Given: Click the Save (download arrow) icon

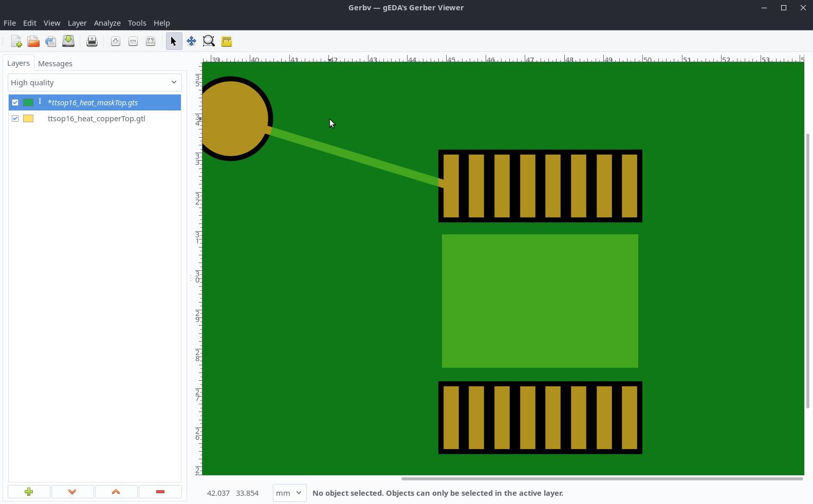Looking at the screenshot, I should click(x=68, y=42).
